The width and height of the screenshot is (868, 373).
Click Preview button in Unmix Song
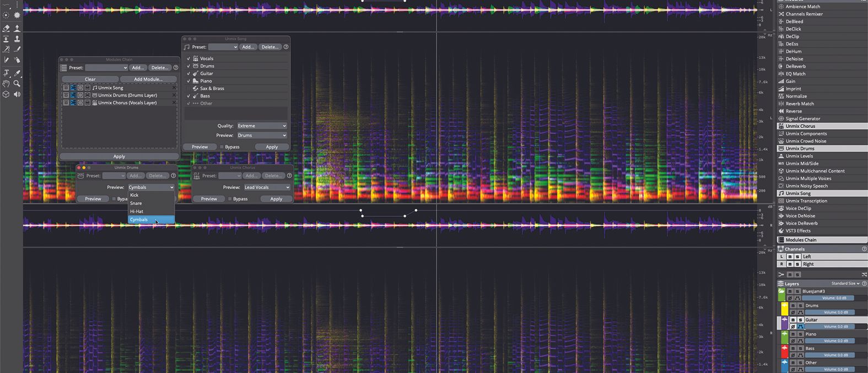click(x=200, y=147)
